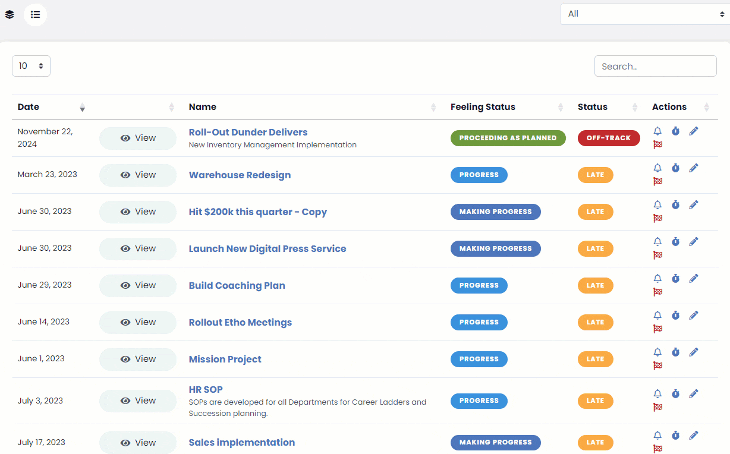The height and width of the screenshot is (454, 730).
Task: Open the rows-per-page dropdown showing 10
Action: (31, 66)
